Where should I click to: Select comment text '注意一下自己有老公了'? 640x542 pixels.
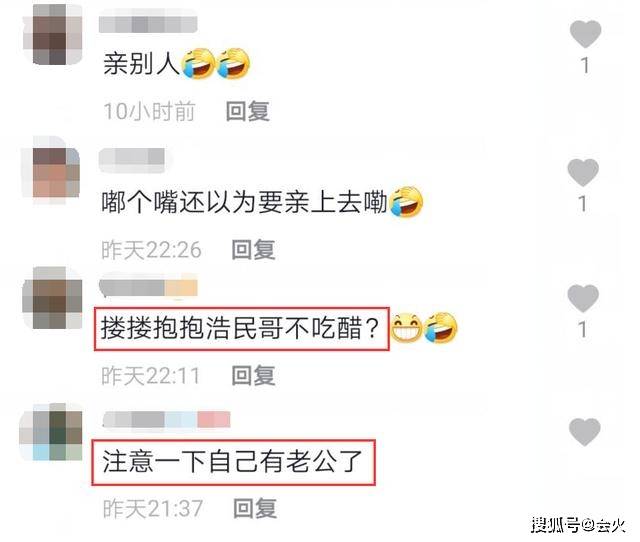click(232, 462)
